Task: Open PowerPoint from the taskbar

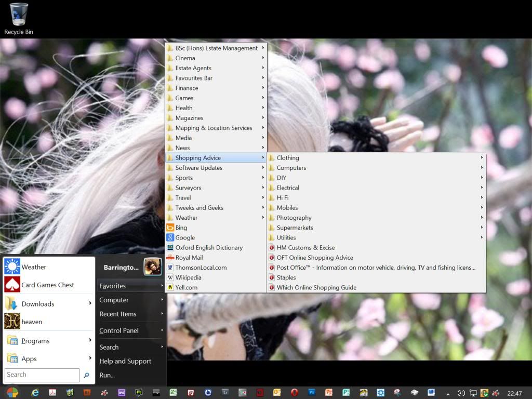Action: pos(328,393)
